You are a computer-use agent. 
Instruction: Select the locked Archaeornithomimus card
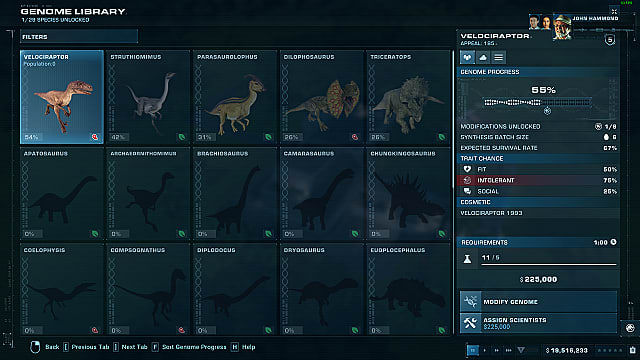click(x=148, y=193)
